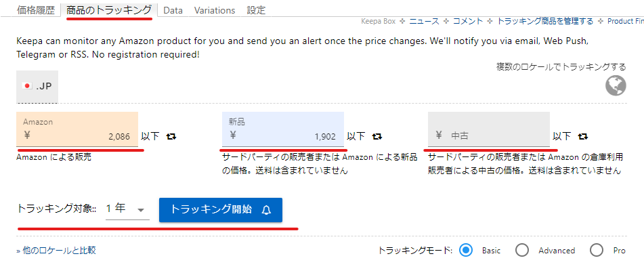The image size is (644, 273).
Task: Open the 1年 tracking duration dropdown
Action: (x=127, y=209)
